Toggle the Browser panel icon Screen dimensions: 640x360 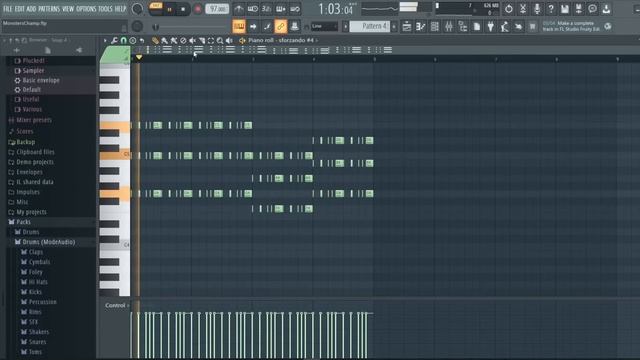pyautogui.click(x=463, y=27)
